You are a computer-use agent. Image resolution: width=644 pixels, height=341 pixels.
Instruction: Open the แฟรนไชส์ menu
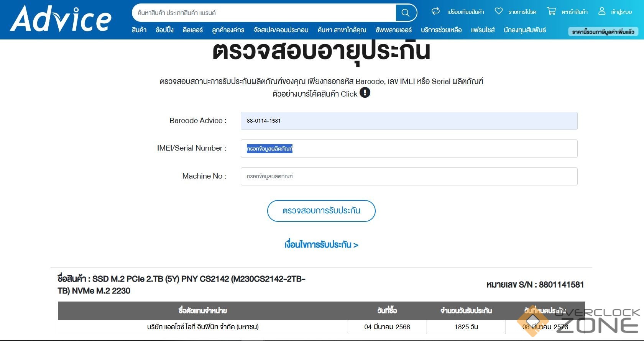(x=483, y=30)
